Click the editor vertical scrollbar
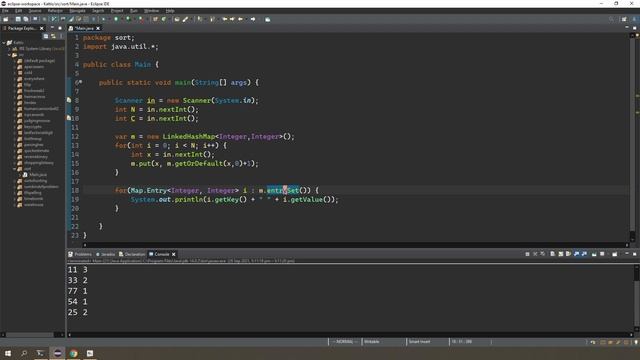Viewport: 640px width, 360px height. pyautogui.click(x=632, y=138)
